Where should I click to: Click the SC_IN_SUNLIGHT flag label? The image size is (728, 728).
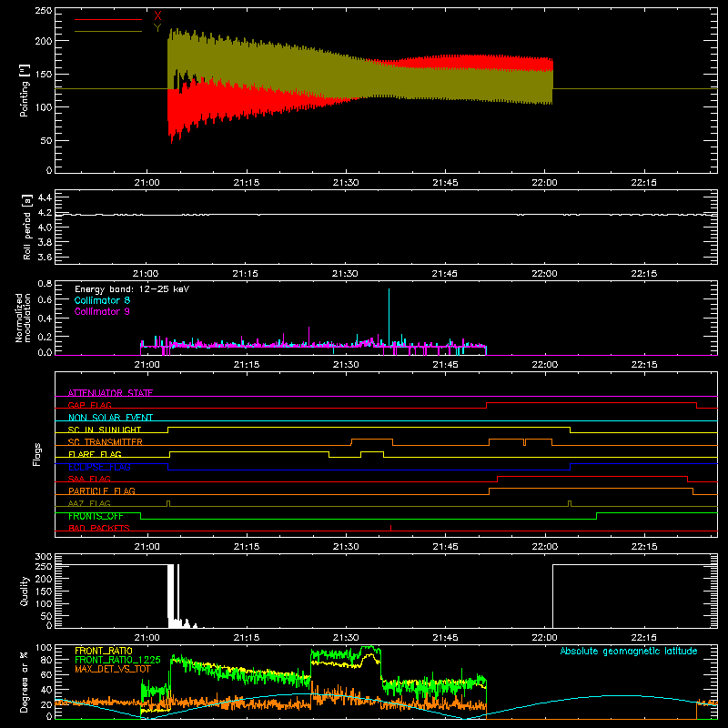105,430
